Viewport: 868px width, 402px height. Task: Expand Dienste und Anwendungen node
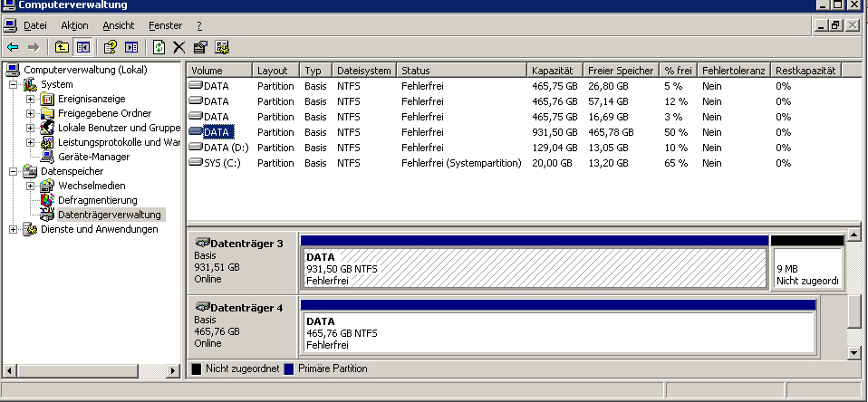[x=14, y=229]
